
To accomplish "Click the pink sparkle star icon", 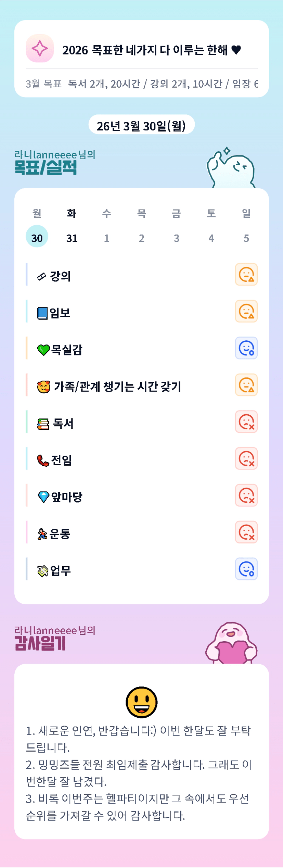I will [40, 49].
